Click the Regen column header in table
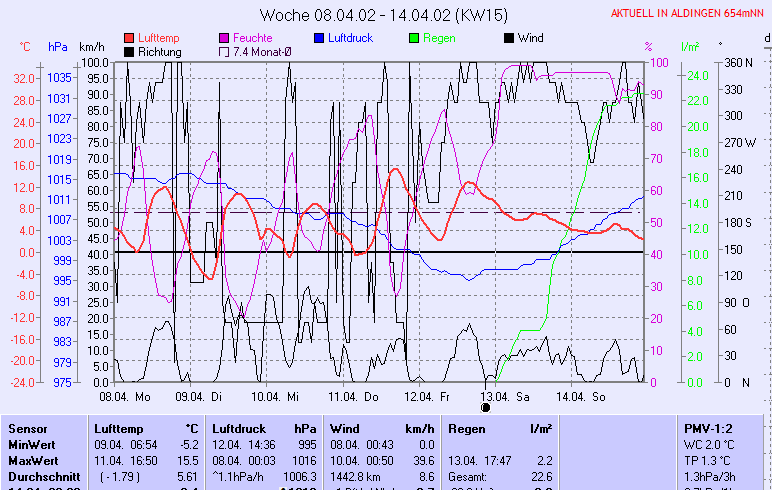 [467, 427]
